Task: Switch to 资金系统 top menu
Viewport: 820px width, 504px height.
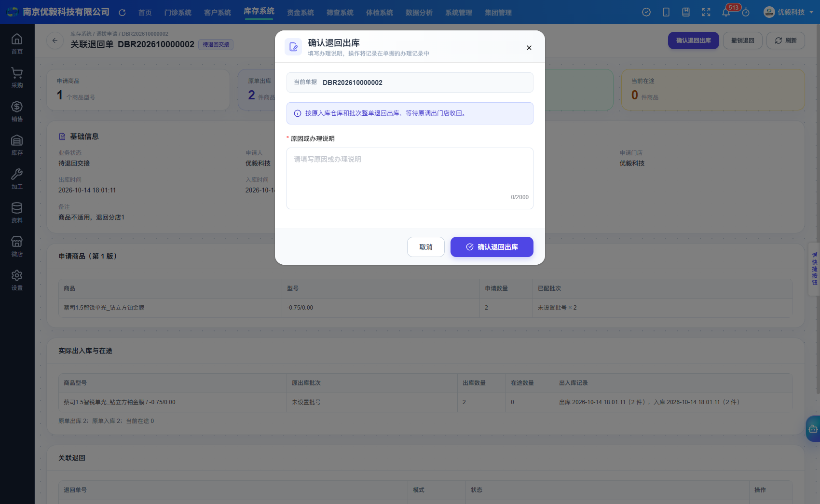Action: click(301, 13)
